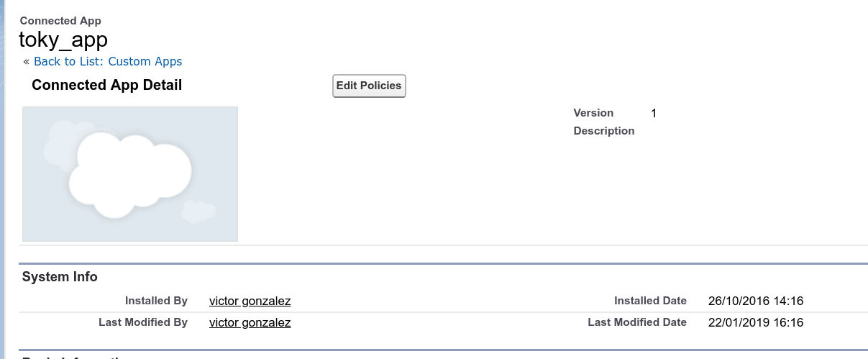The image size is (868, 359).
Task: Click the toky_app page title
Action: (63, 39)
